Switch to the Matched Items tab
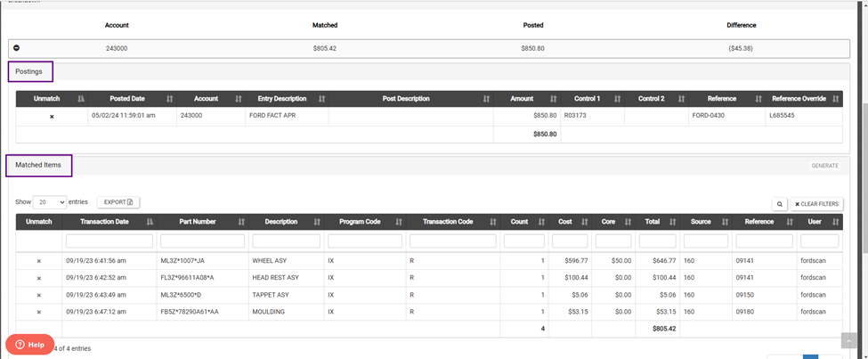868x359 pixels. 39,165
